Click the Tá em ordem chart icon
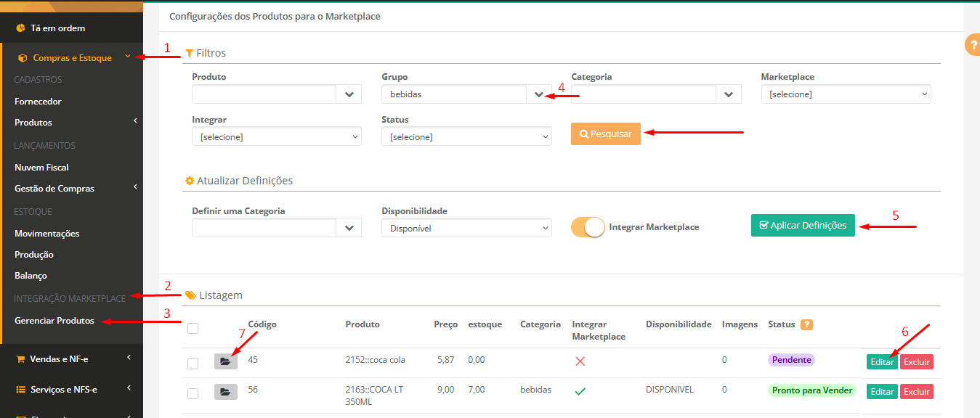The image size is (980, 418). [20, 28]
